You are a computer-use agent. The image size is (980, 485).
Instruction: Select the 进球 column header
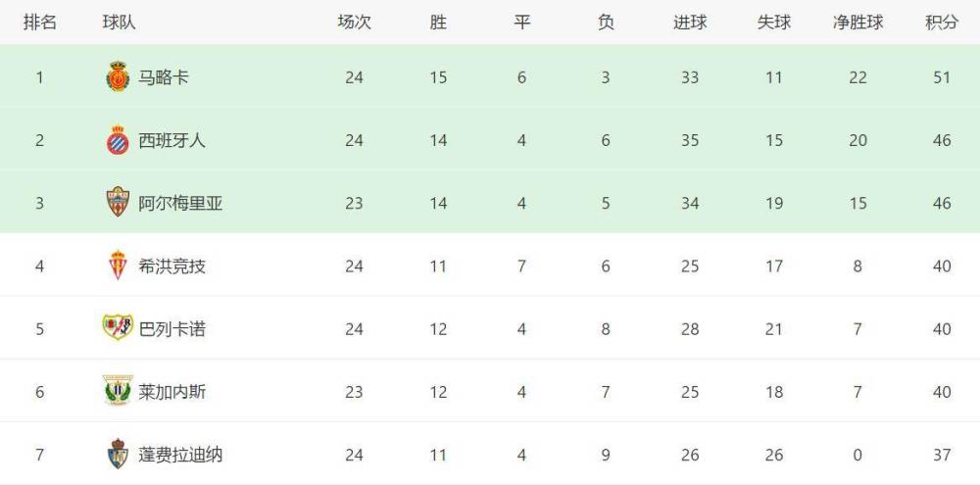(x=690, y=23)
